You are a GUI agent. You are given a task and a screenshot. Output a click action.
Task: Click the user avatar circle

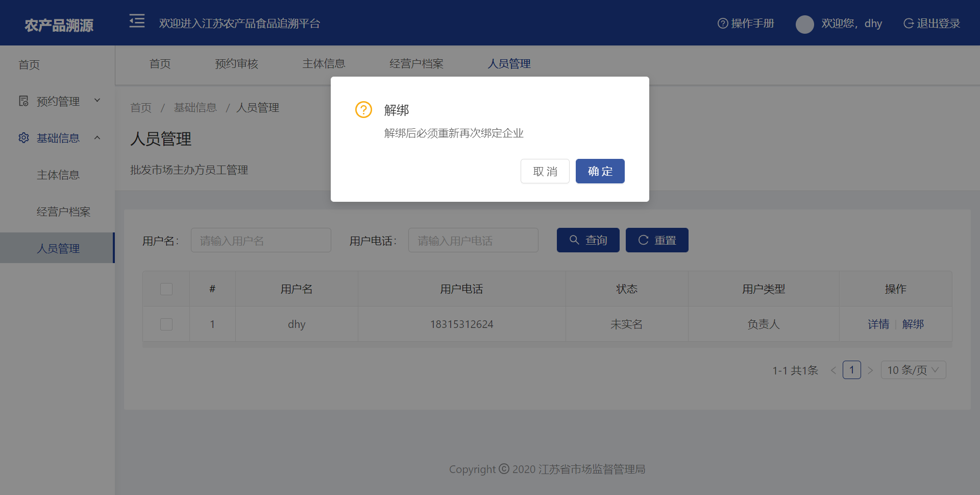click(804, 24)
